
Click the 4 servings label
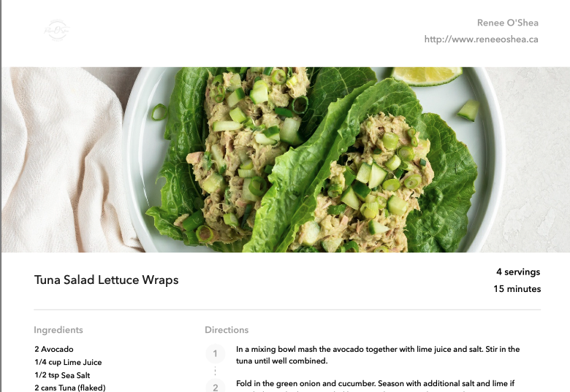pyautogui.click(x=518, y=272)
